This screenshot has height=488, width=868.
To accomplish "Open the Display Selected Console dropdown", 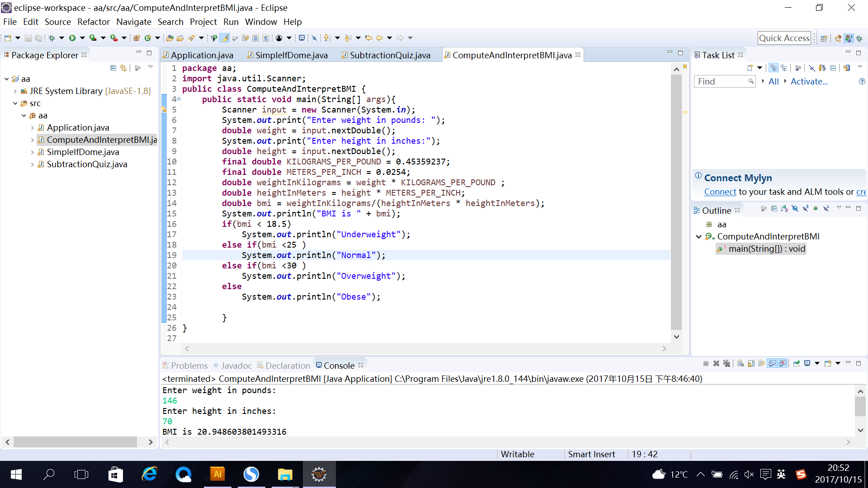I will (817, 363).
